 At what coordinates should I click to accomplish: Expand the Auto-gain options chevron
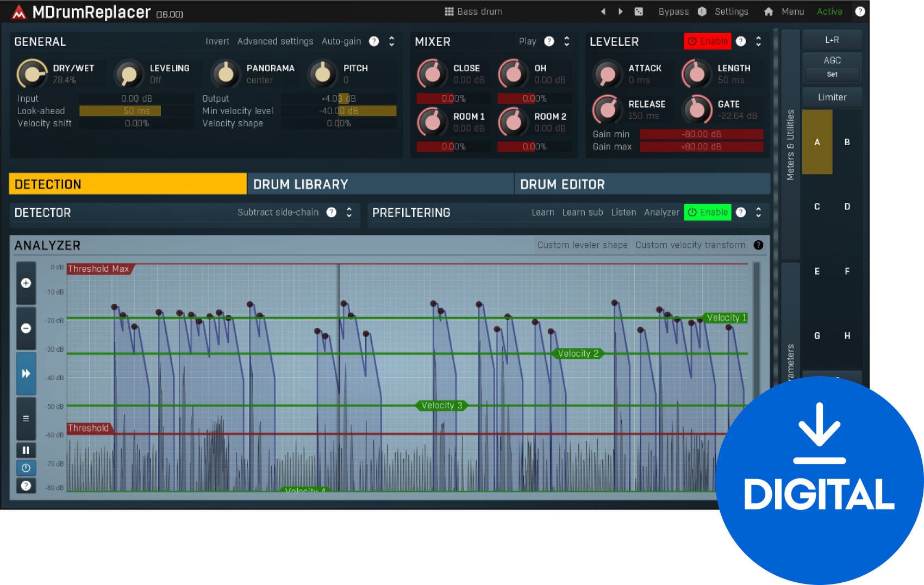391,41
